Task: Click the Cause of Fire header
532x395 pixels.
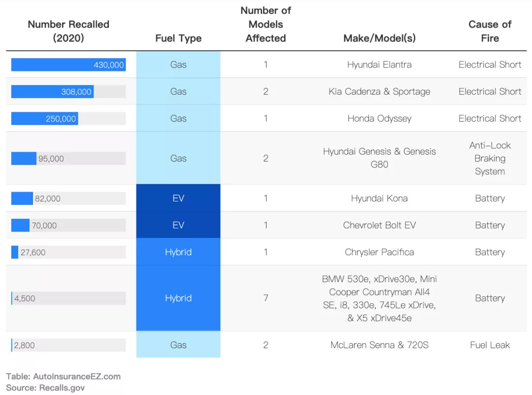Action: click(490, 31)
